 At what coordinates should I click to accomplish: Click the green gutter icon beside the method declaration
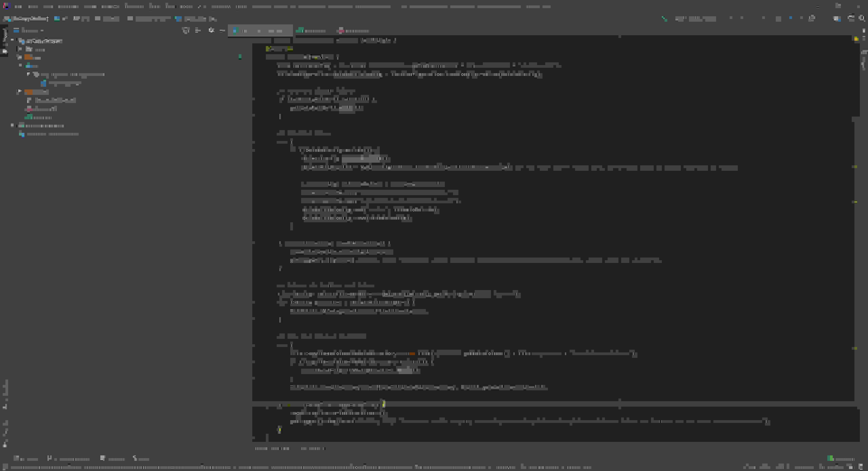(240, 57)
